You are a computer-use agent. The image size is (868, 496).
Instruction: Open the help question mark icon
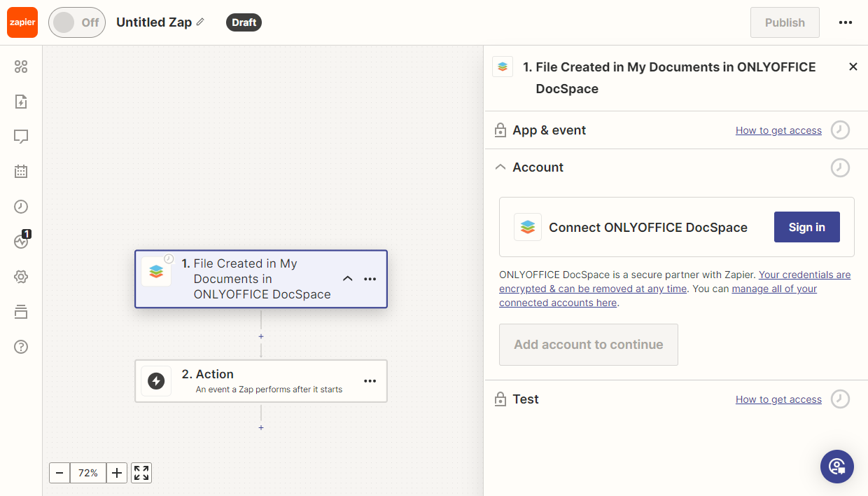(x=21, y=347)
